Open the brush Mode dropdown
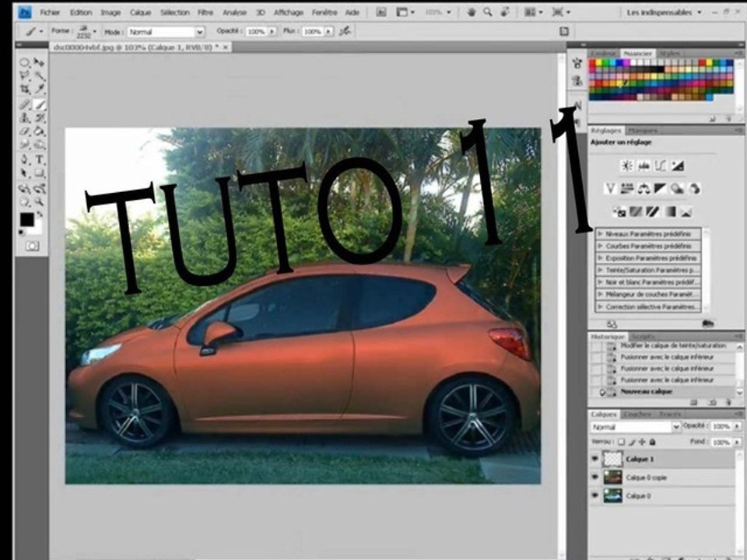Image resolution: width=747 pixels, height=560 pixels. [167, 32]
